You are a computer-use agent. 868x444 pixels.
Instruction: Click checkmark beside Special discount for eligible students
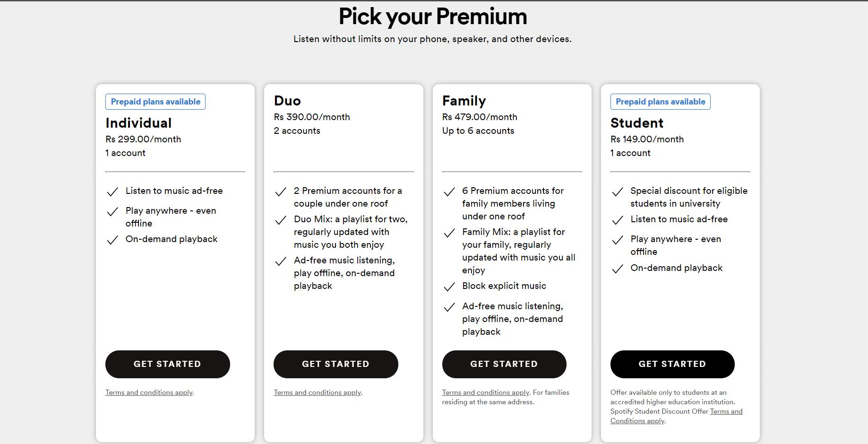tap(618, 192)
